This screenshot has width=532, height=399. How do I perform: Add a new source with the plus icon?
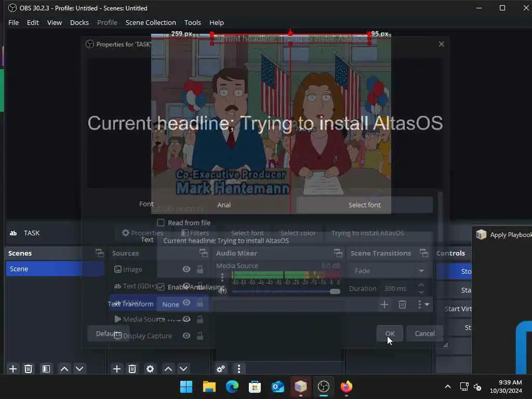point(117,369)
